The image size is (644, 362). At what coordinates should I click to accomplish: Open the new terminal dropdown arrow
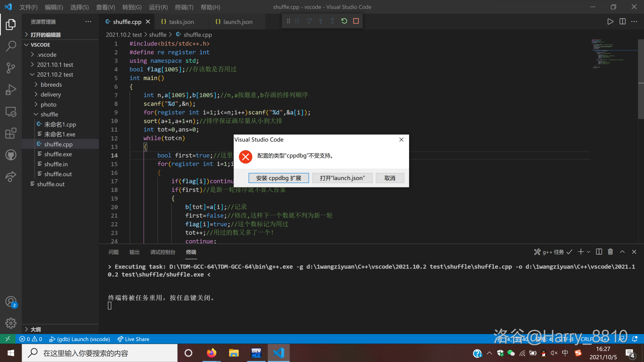588,252
